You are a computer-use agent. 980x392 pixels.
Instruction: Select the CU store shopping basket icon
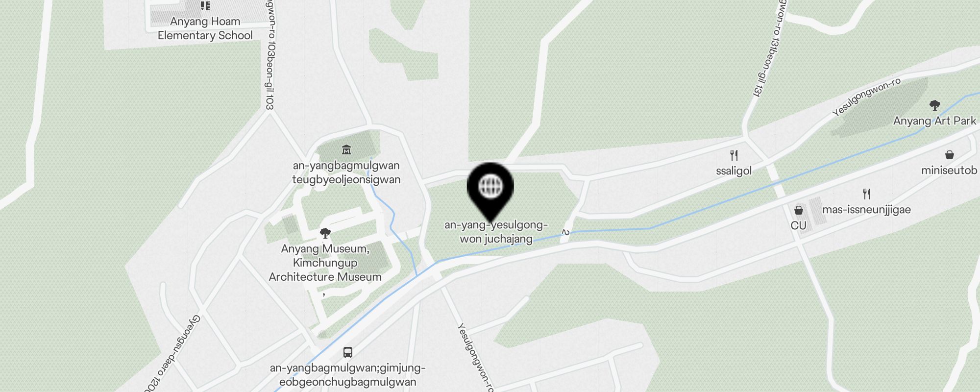tap(799, 210)
